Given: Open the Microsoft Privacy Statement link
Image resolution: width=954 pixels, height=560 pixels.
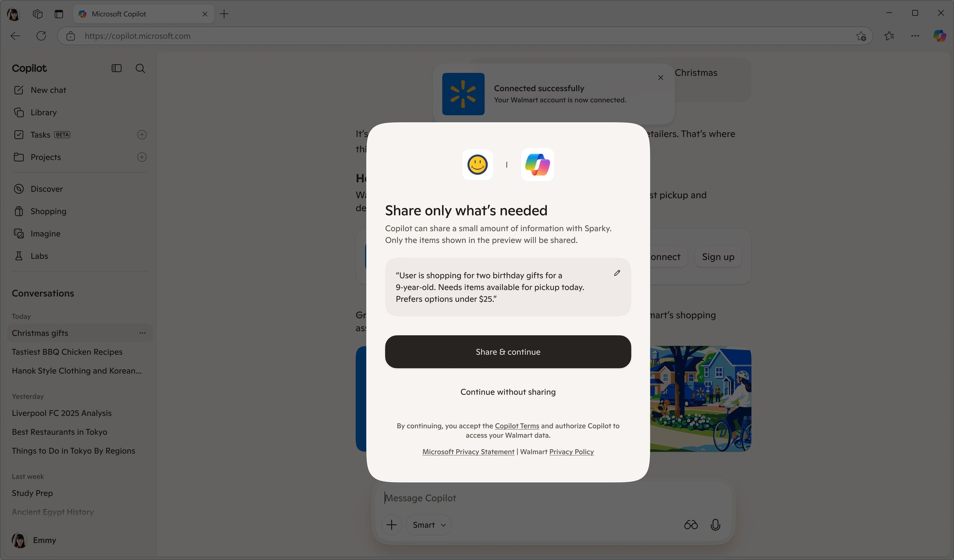Looking at the screenshot, I should pyautogui.click(x=468, y=452).
